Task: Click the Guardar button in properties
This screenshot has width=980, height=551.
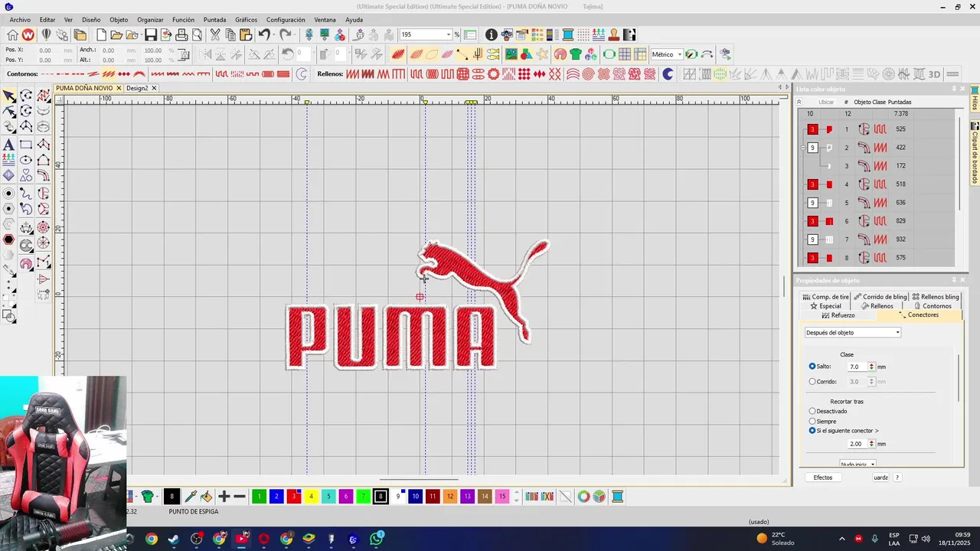Action: click(x=880, y=478)
